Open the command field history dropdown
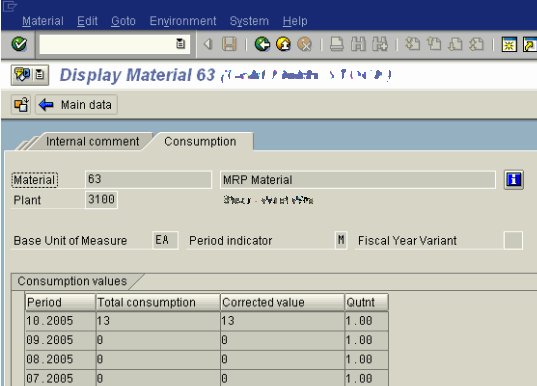The height and width of the screenshot is (386, 537). coord(180,44)
